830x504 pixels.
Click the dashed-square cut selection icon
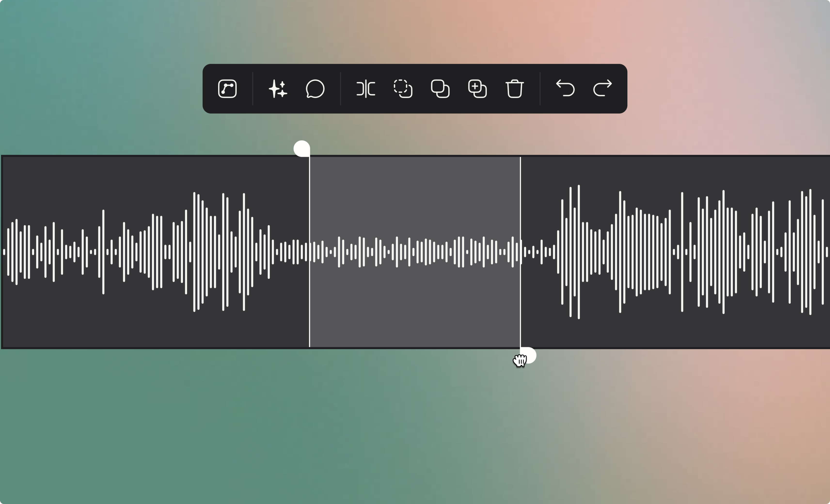point(403,89)
